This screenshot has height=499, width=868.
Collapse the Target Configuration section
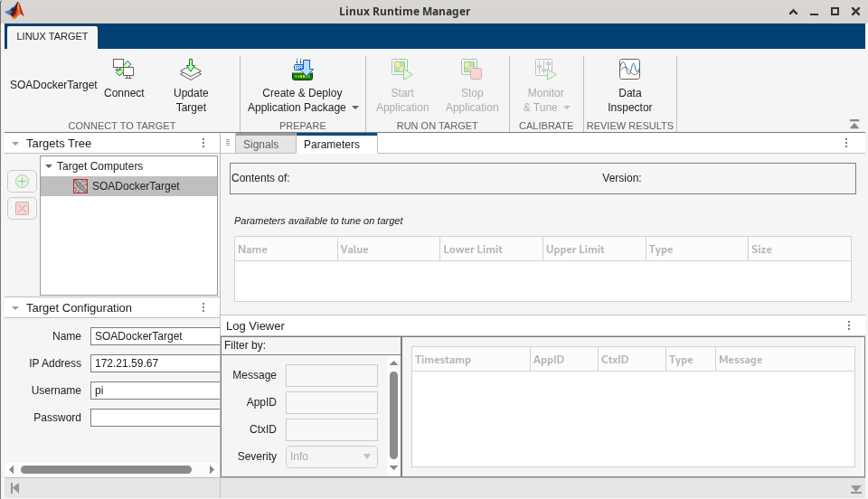[15, 308]
